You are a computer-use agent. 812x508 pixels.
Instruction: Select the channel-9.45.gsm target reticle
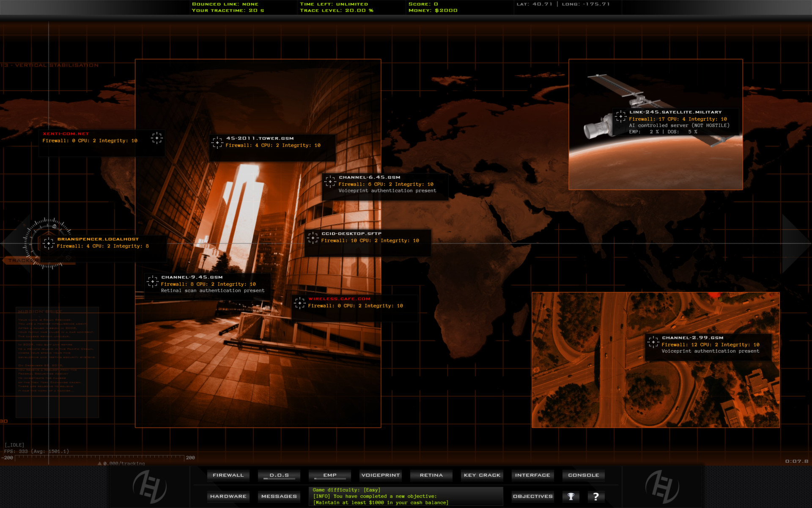click(x=153, y=281)
